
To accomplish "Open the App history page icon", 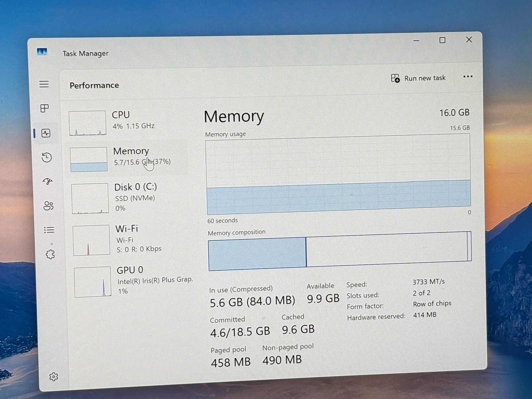I will [47, 157].
